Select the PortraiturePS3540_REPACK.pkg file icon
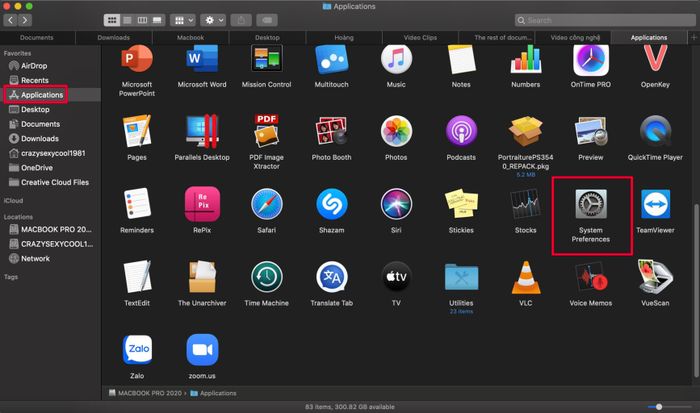 point(525,131)
